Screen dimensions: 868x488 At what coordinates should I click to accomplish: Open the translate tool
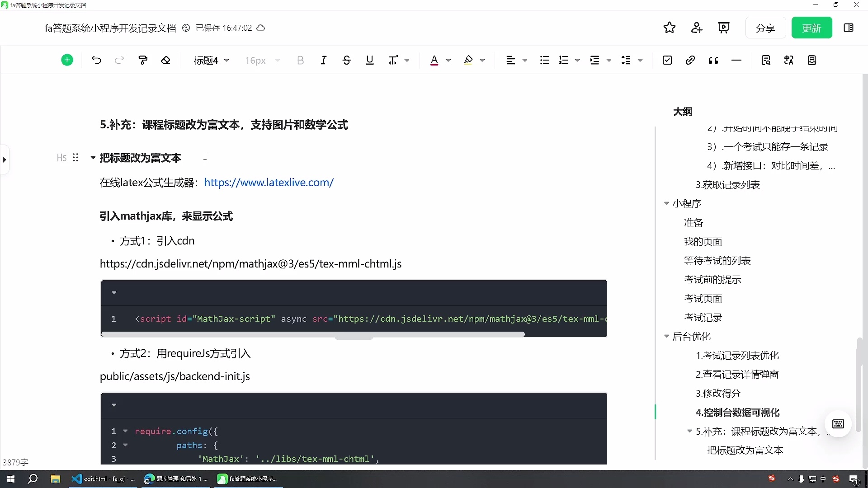tap(789, 60)
